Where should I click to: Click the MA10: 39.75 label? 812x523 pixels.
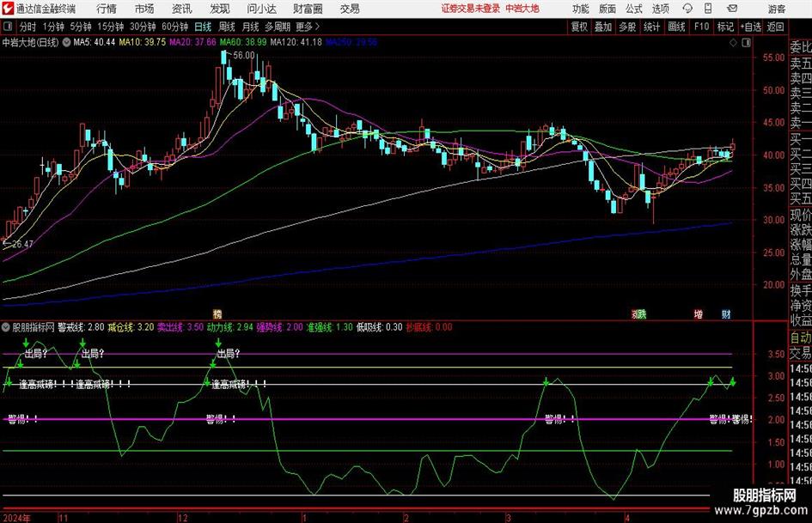tap(143, 42)
